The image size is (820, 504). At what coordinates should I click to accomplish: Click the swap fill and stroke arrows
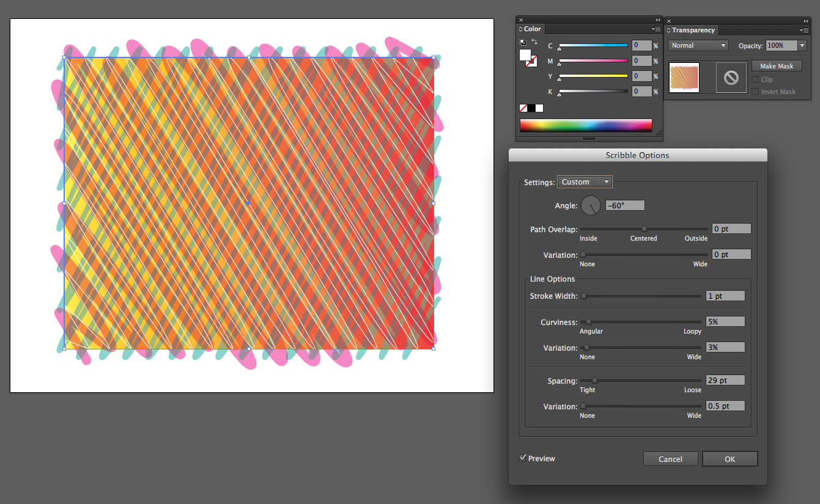[x=533, y=40]
